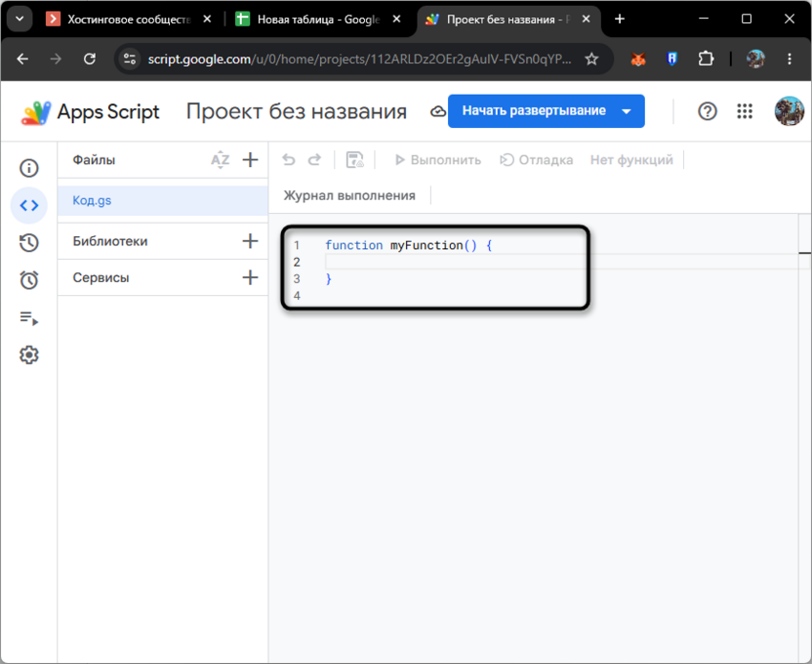Close the 'Новая таблица' tab
Screen dimensions: 812x664
tap(396, 20)
